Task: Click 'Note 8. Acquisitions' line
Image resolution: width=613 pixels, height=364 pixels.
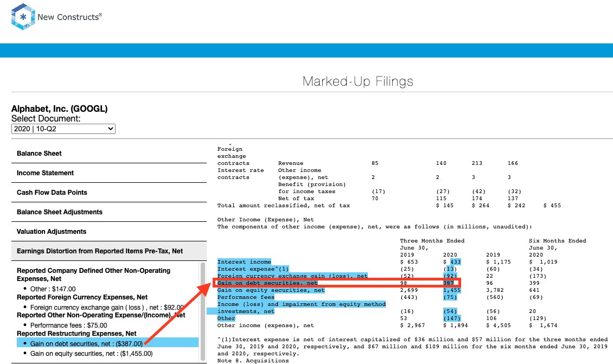Action: click(x=253, y=361)
